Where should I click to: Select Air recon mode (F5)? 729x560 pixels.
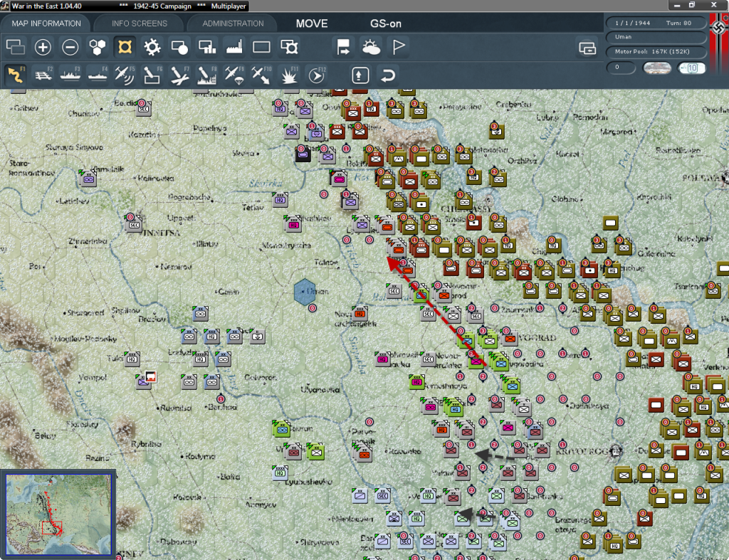point(125,75)
